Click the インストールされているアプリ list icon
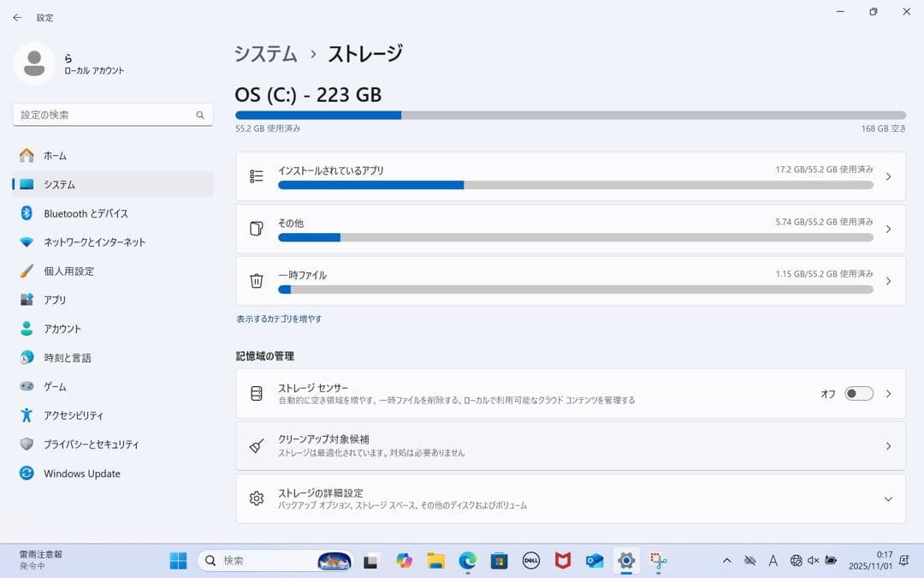Image resolution: width=924 pixels, height=578 pixels. point(256,176)
